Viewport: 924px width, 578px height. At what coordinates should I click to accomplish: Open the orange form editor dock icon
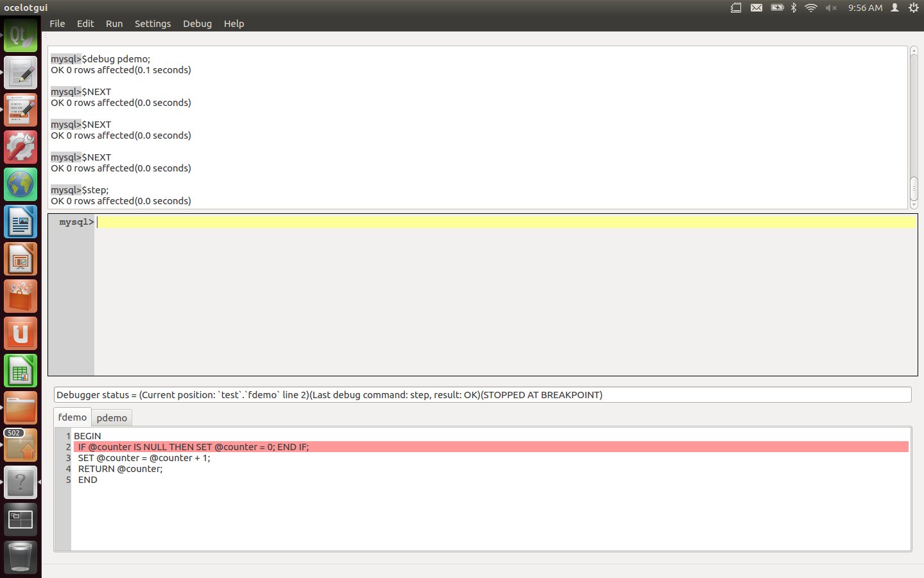click(21, 110)
